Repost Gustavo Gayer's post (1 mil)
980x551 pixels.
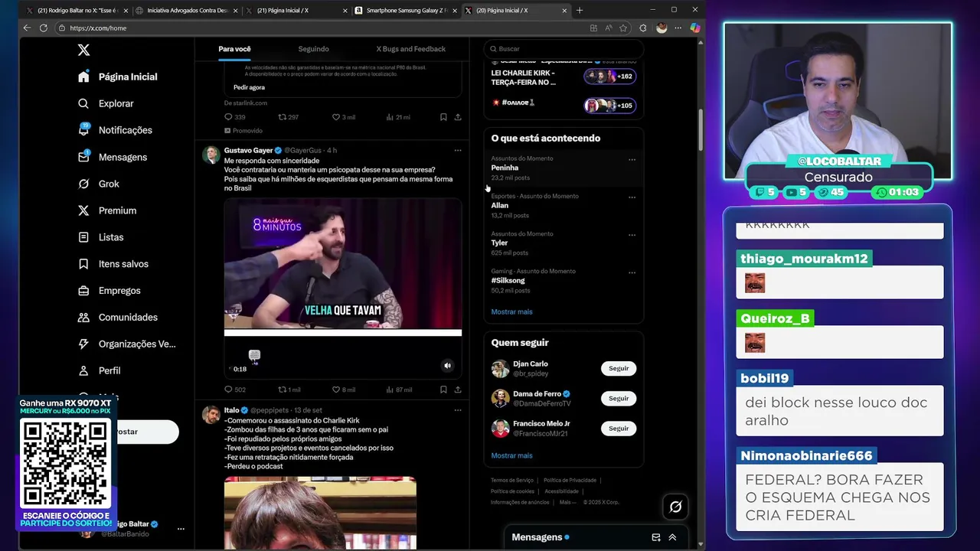[x=289, y=390]
